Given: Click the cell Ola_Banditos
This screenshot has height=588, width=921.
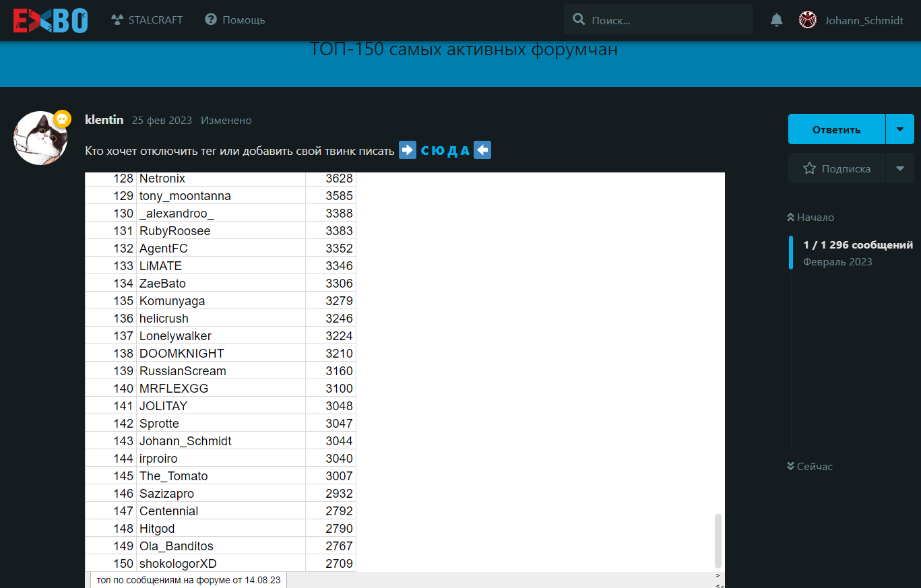Looking at the screenshot, I should (221, 546).
